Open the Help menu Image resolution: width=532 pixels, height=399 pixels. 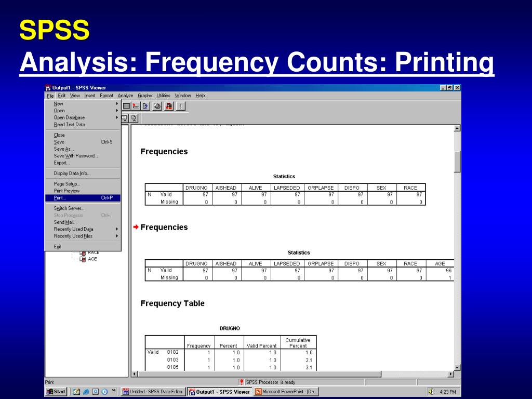tap(200, 96)
